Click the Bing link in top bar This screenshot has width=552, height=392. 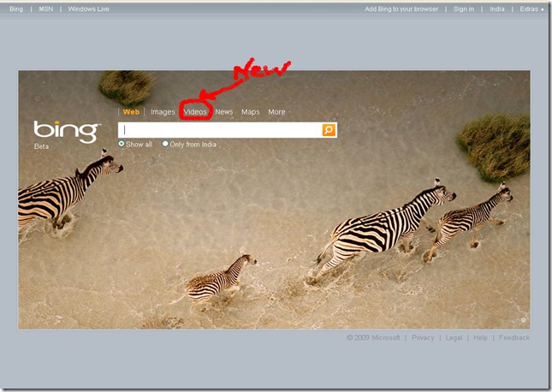tap(16, 9)
